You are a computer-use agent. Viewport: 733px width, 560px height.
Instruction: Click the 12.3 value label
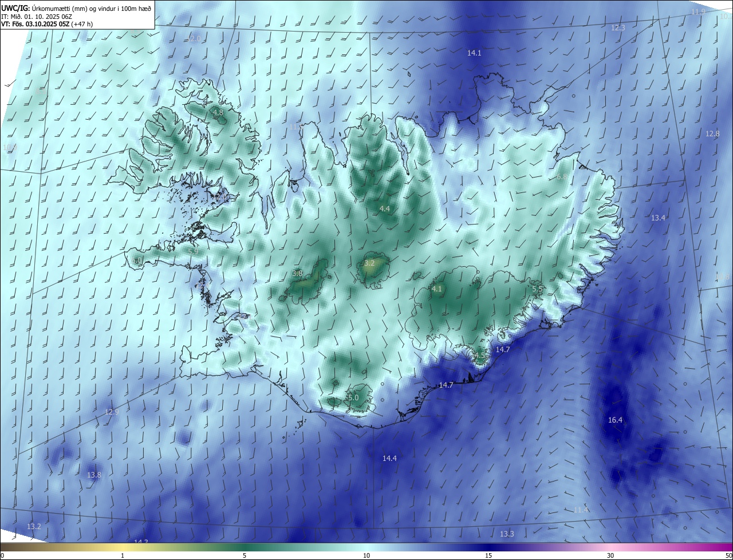(x=618, y=27)
